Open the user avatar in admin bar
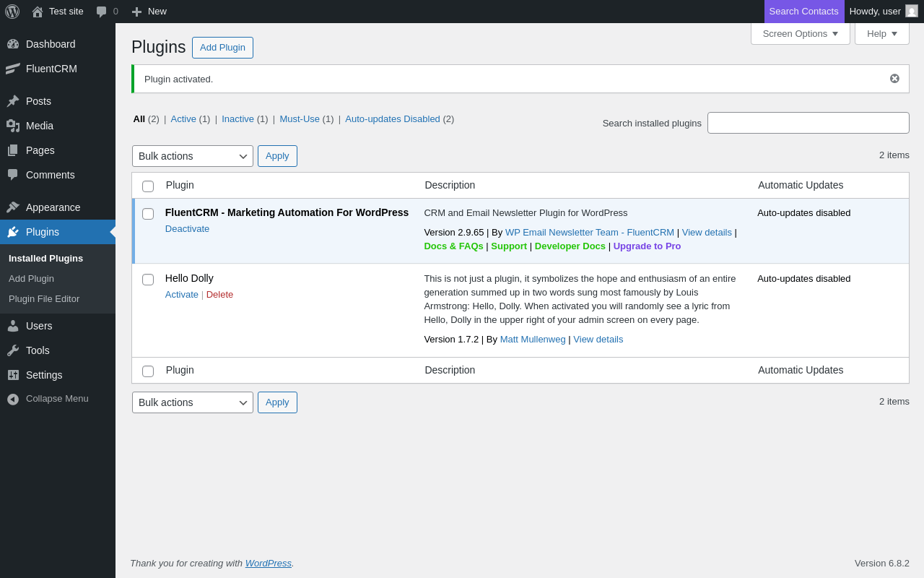The height and width of the screenshot is (578, 924). pos(912,11)
